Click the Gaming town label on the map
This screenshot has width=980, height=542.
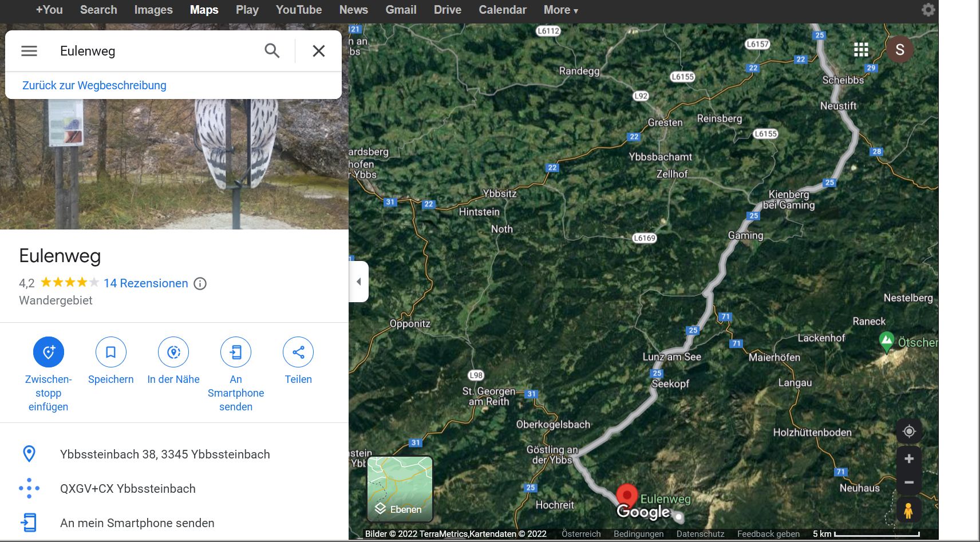point(746,235)
